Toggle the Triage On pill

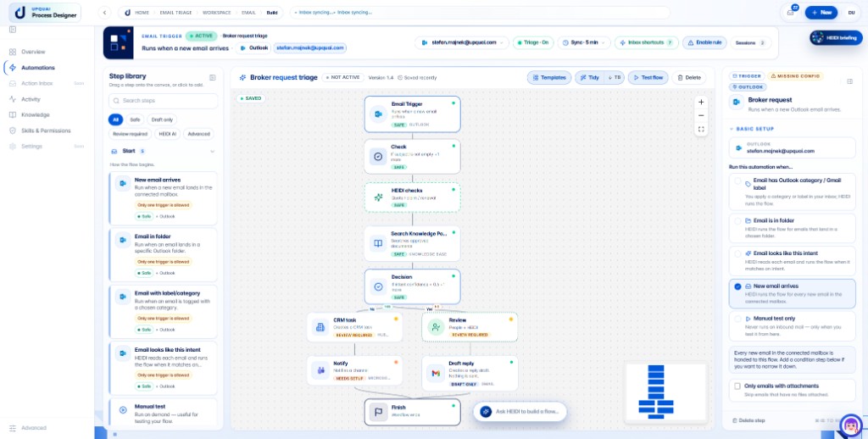coord(533,42)
